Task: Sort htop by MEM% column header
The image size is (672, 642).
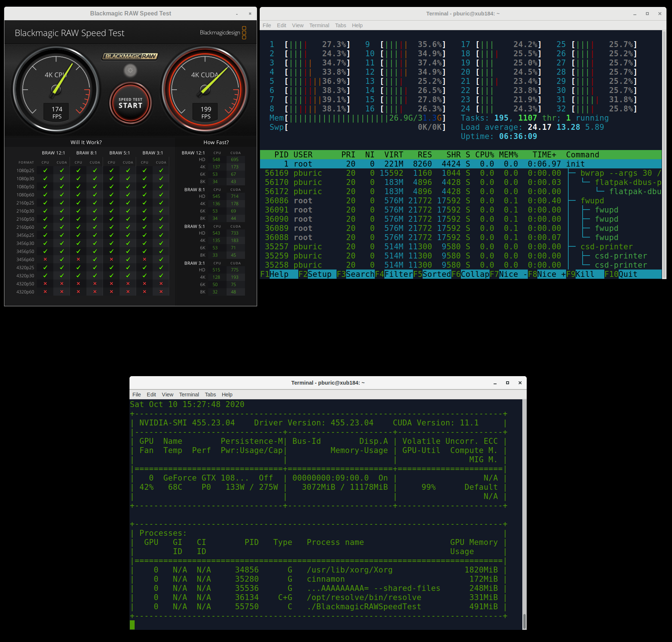Action: [508, 155]
